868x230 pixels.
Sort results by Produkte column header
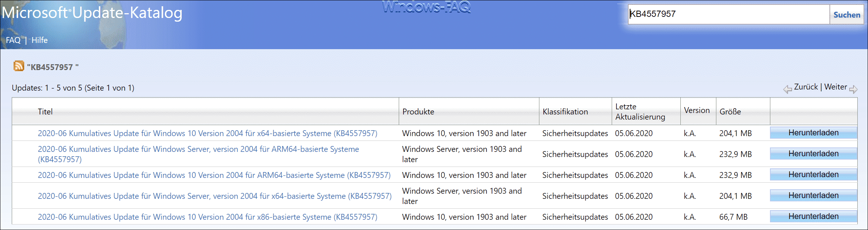click(x=418, y=112)
